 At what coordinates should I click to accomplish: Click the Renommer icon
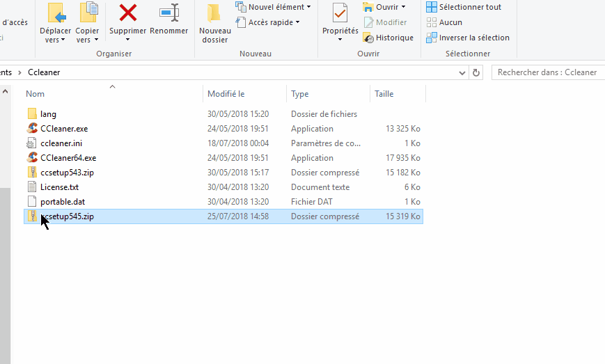(169, 13)
